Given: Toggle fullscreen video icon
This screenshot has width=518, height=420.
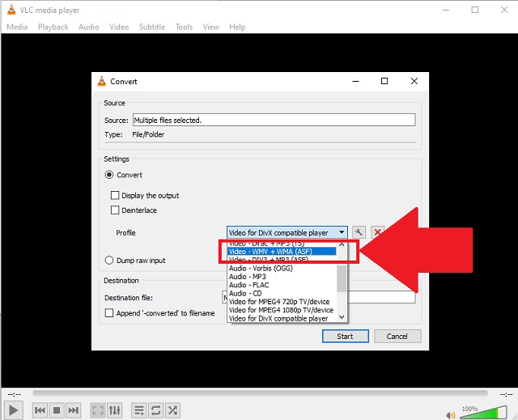Looking at the screenshot, I should pos(98,410).
